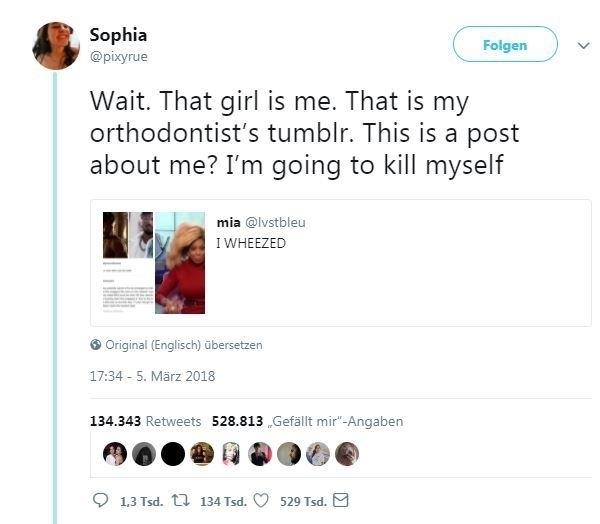This screenshot has height=524, width=600.
Task: Like the tweet with heart icon
Action: pyautogui.click(x=261, y=501)
